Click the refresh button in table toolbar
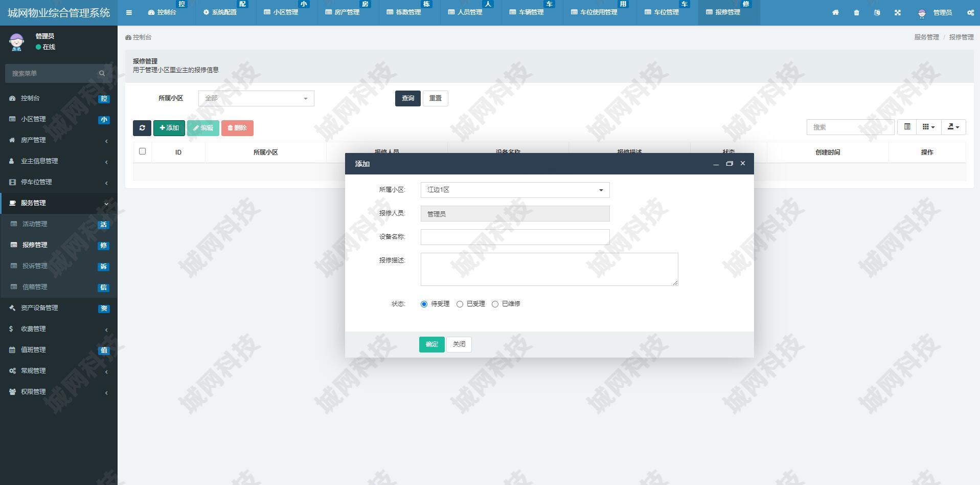 tap(142, 128)
